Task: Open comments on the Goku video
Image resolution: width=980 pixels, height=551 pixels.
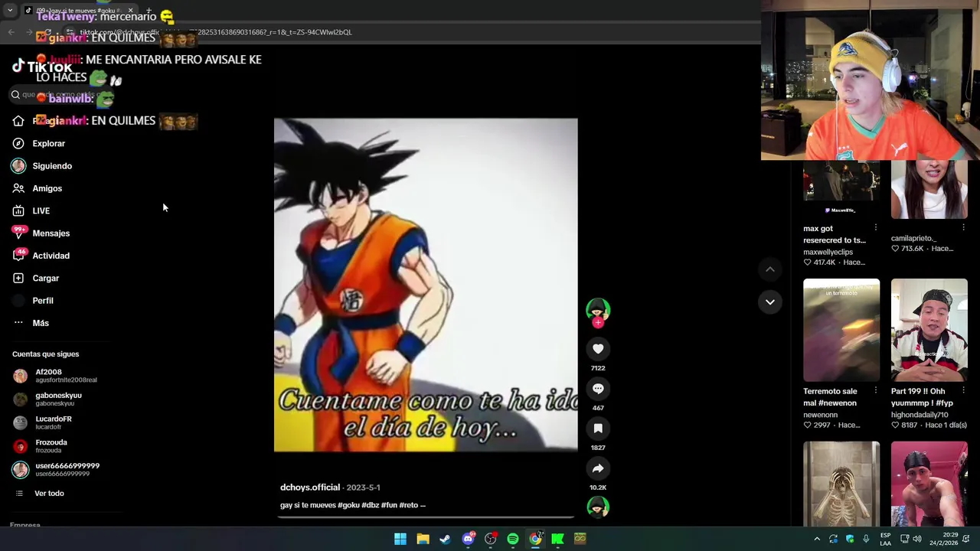Action: tap(598, 389)
